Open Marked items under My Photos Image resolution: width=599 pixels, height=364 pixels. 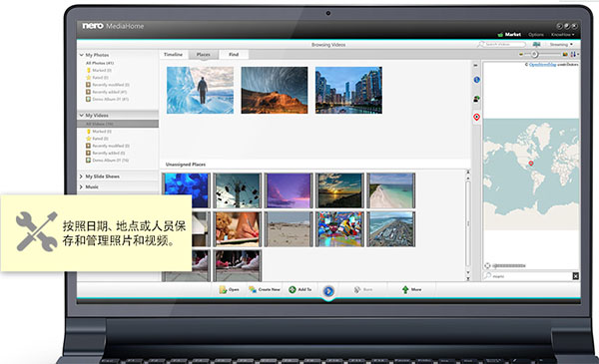[x=99, y=70]
